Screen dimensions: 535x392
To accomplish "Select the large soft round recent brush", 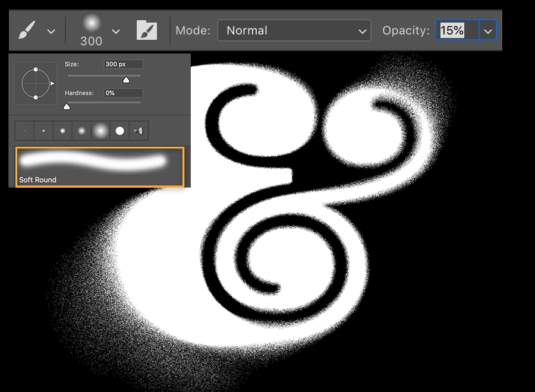I will click(x=100, y=131).
